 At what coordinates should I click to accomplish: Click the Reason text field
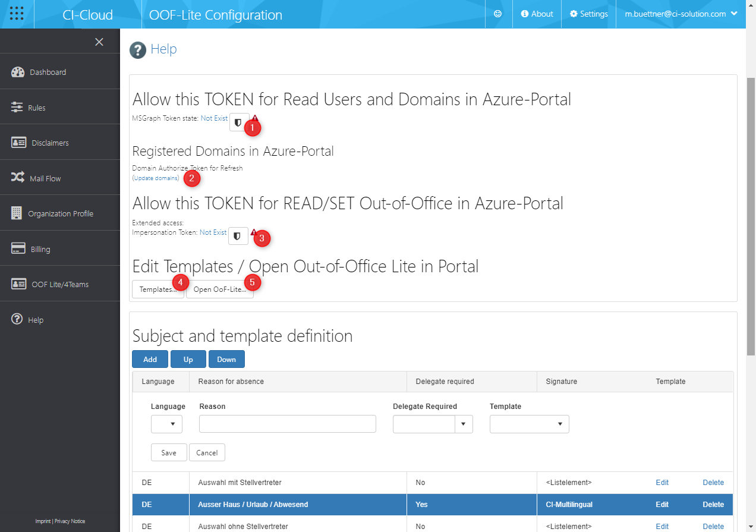(287, 424)
